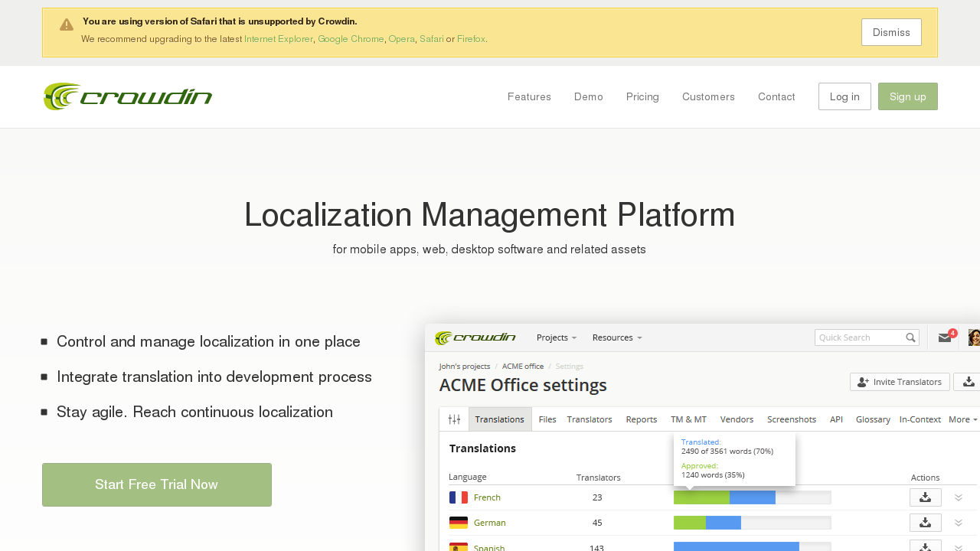Image resolution: width=980 pixels, height=551 pixels.
Task: Click ACME office breadcrumb link
Action: click(523, 367)
